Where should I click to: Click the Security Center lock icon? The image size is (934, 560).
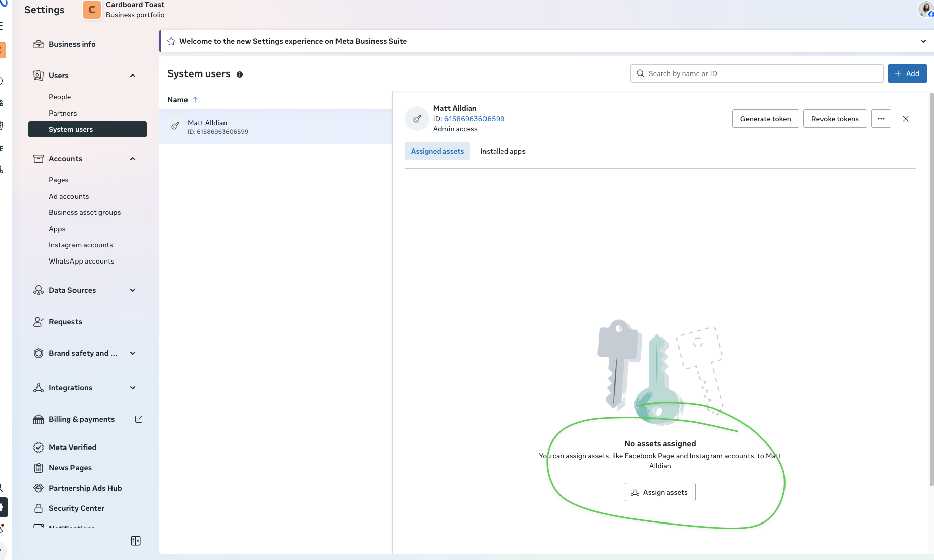click(38, 508)
